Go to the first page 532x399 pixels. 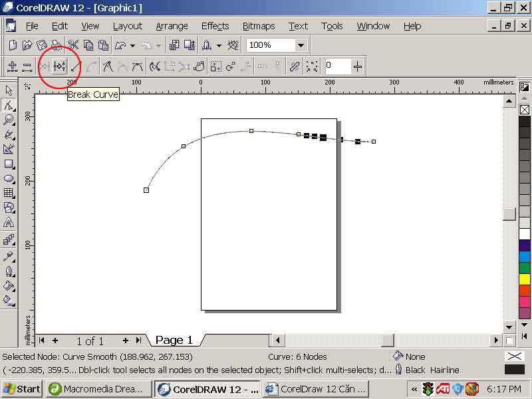tap(41, 340)
